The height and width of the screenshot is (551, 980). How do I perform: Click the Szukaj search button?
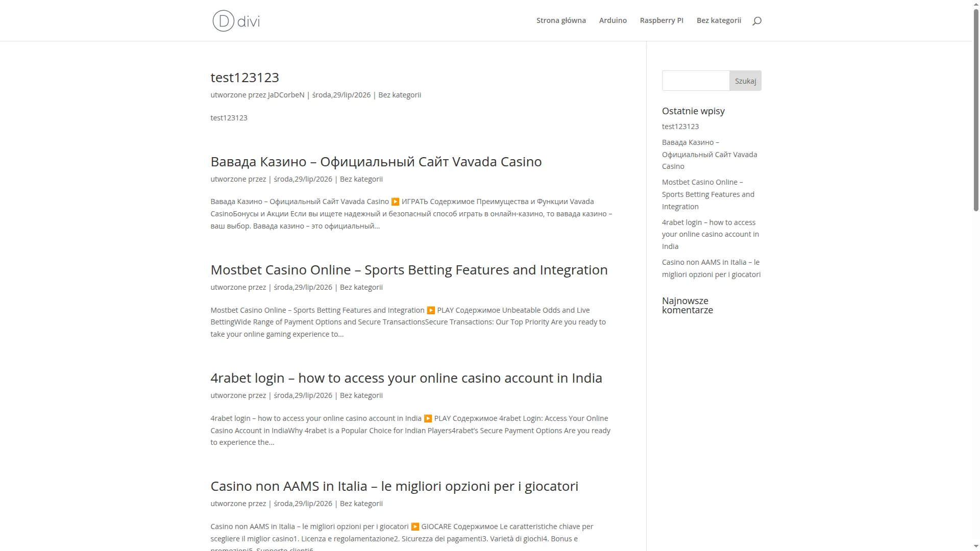(x=745, y=81)
